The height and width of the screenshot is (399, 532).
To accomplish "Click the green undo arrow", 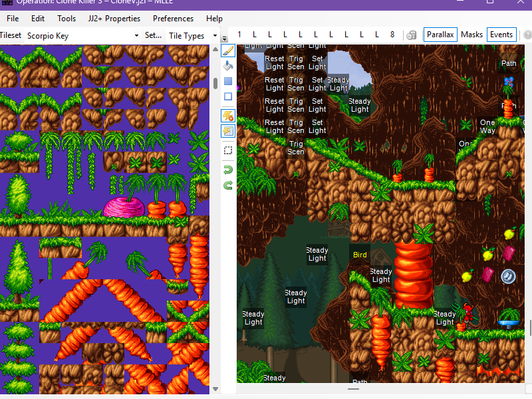I will pos(228,170).
